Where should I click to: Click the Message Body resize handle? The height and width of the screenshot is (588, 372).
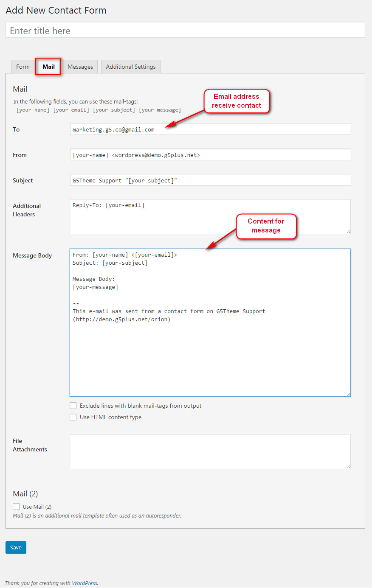coord(348,394)
